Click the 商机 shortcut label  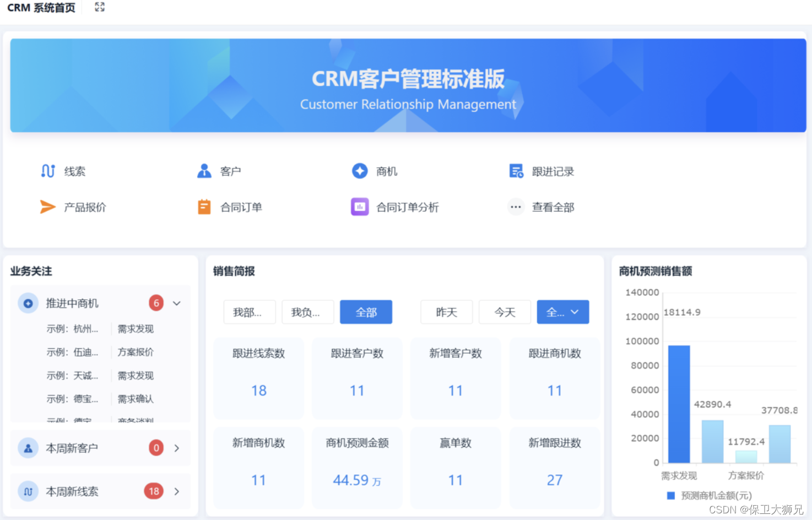pyautogui.click(x=387, y=172)
